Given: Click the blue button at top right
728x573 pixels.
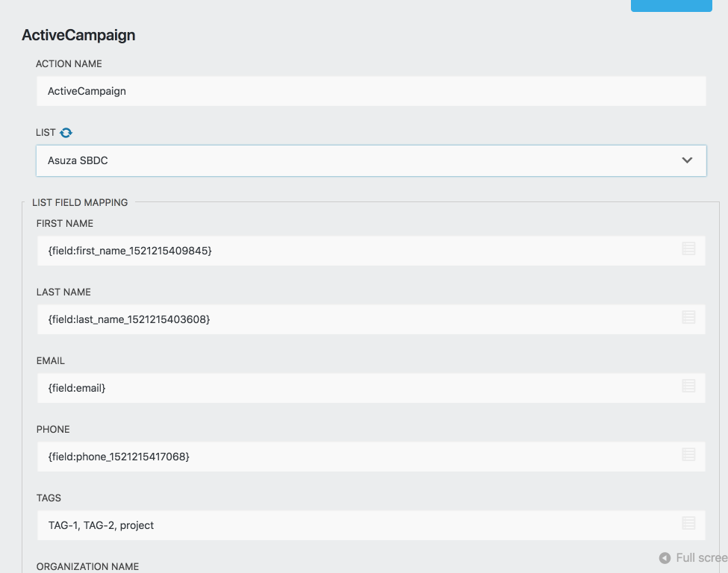Looking at the screenshot, I should click(x=671, y=5).
